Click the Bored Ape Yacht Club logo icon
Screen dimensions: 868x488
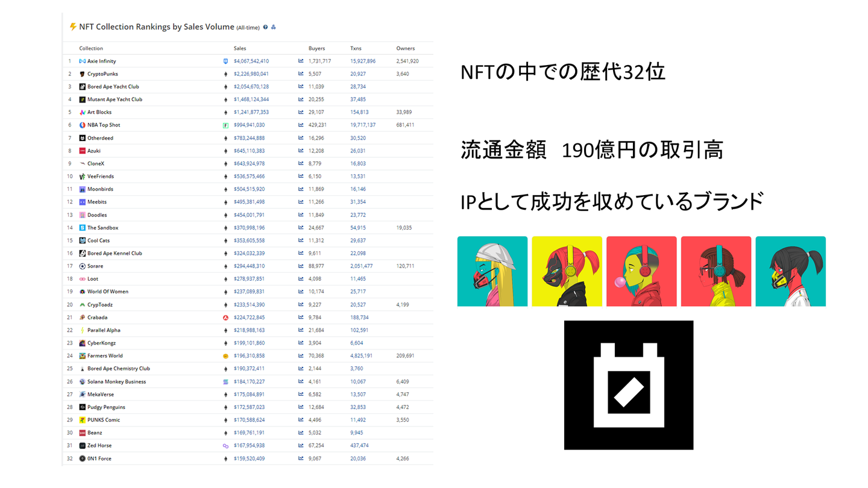coord(82,87)
